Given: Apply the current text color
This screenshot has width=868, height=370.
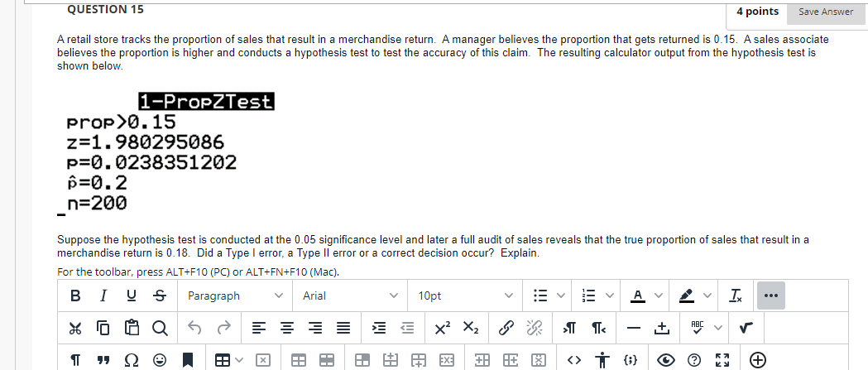Looking at the screenshot, I should tap(638, 296).
